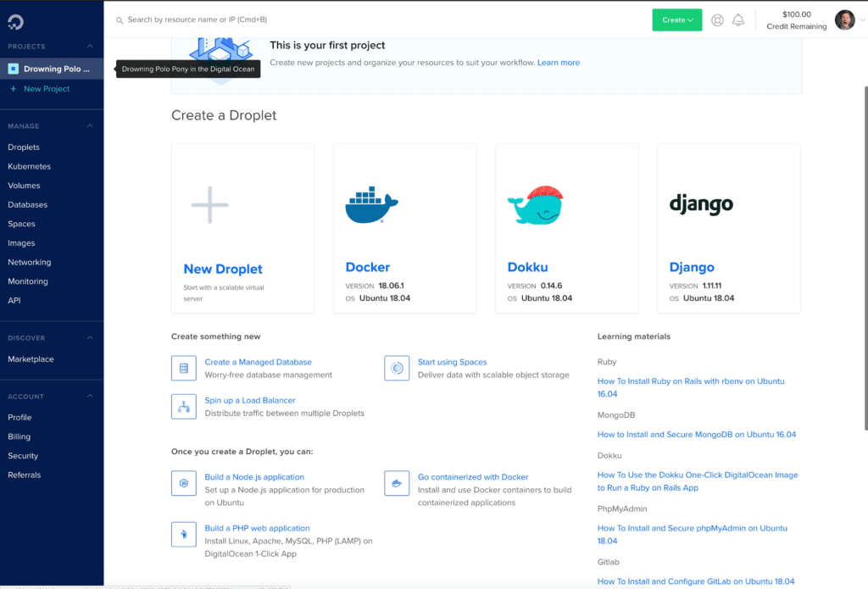The image size is (868, 589).
Task: Open Go containerized with Docker link
Action: 473,477
